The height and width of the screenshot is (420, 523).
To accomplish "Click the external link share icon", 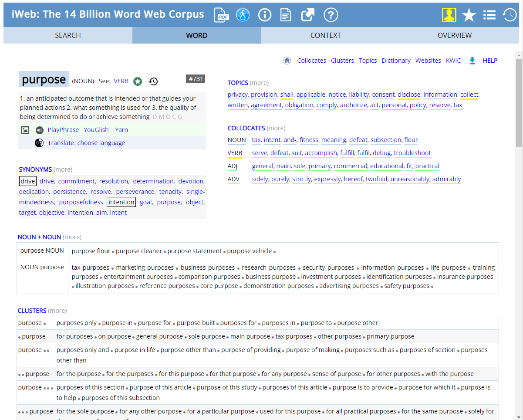I will coord(308,15).
